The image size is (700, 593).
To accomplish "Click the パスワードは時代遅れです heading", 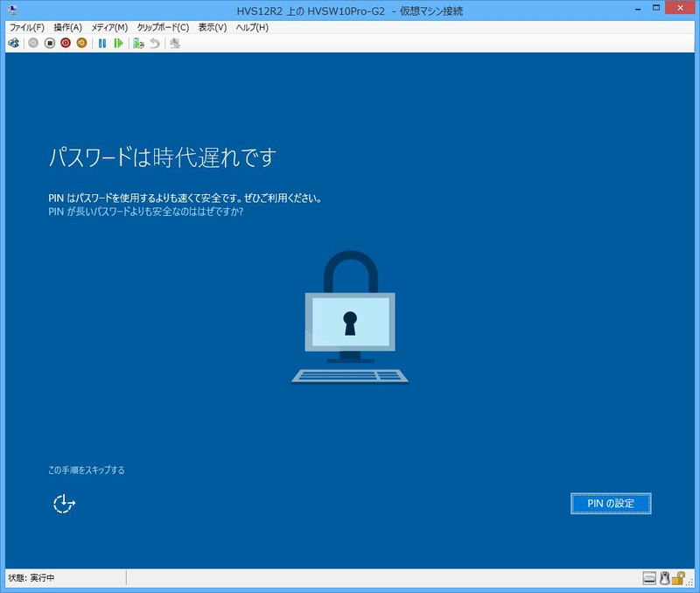I will pos(163,157).
